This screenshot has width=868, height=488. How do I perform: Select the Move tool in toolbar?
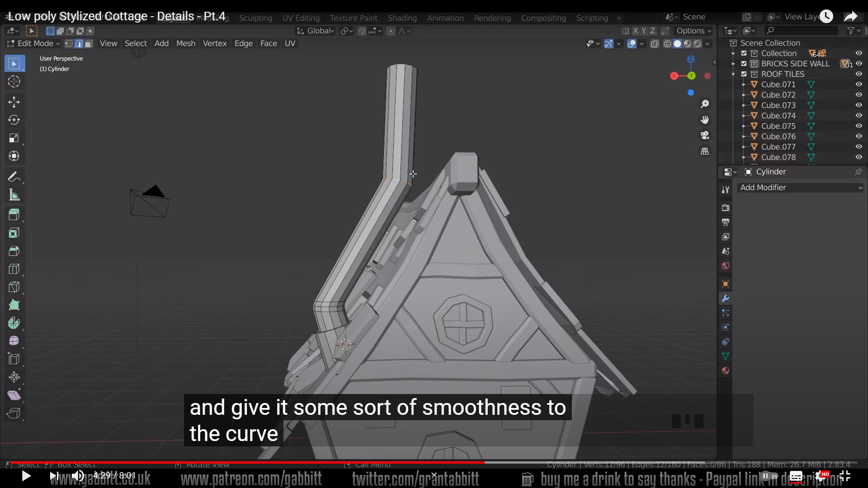[x=14, y=102]
